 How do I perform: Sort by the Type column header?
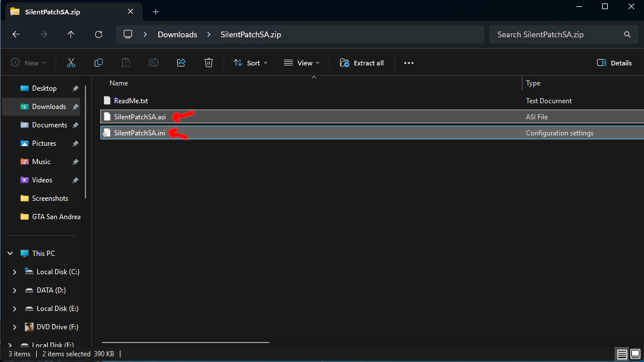click(x=533, y=83)
